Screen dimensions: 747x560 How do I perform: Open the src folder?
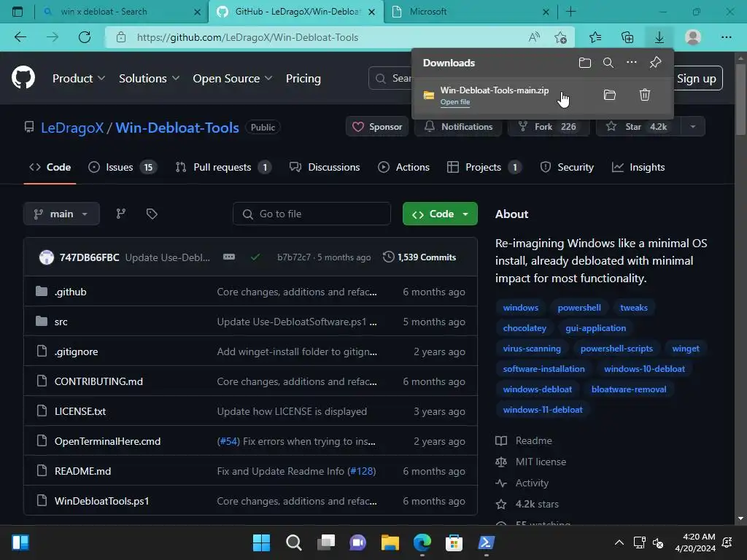(61, 322)
